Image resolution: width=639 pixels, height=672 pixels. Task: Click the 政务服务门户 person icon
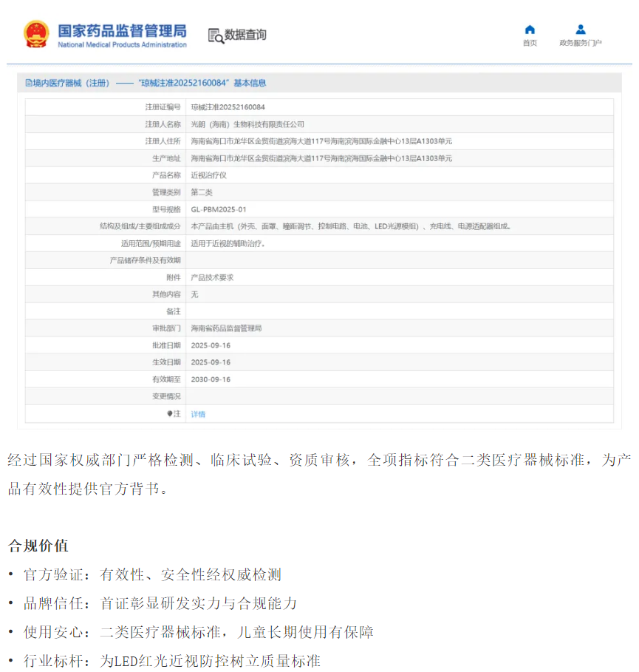coord(581,30)
